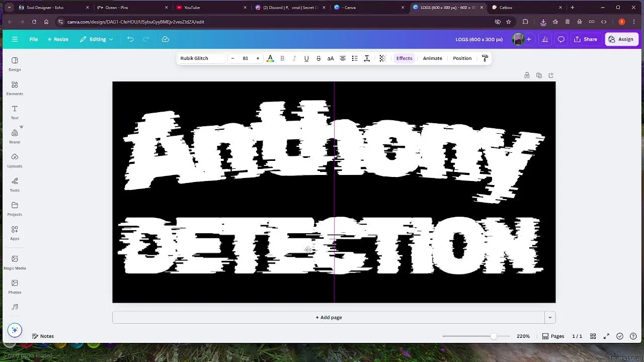Toggle bold formatting

tap(282, 58)
